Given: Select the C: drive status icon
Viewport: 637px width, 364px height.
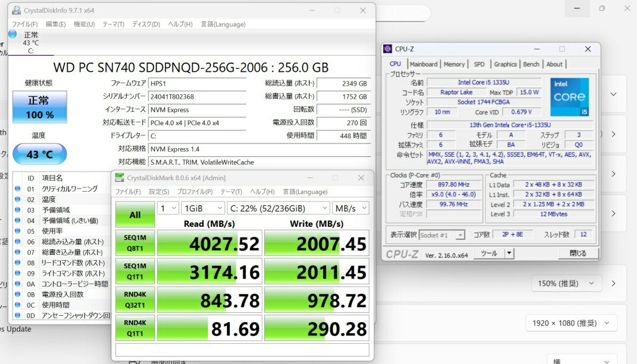Looking at the screenshot, I should [x=13, y=34].
